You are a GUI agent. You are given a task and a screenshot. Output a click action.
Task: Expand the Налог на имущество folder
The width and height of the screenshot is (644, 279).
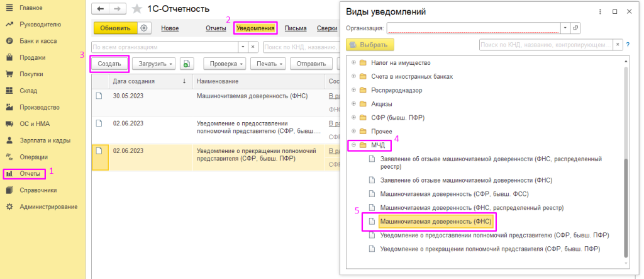tap(353, 62)
